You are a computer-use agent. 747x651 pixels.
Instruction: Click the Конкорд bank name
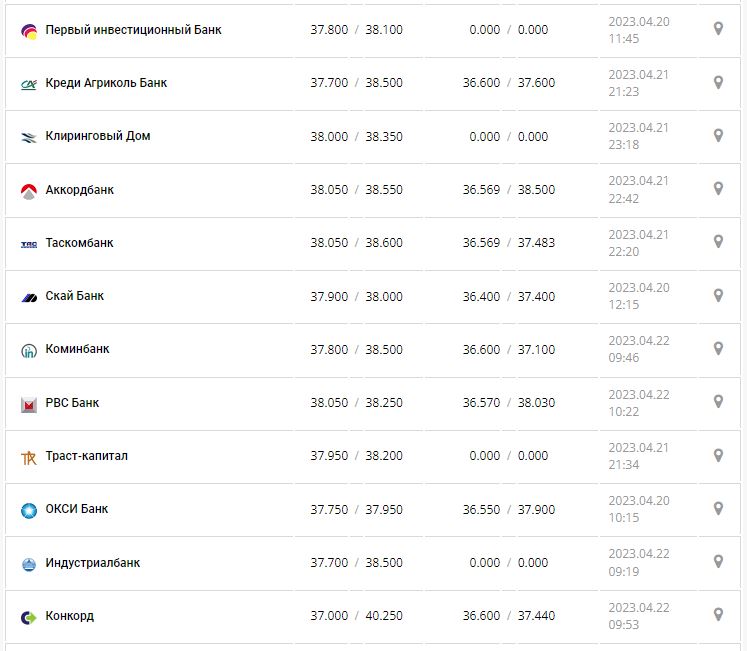[70, 616]
